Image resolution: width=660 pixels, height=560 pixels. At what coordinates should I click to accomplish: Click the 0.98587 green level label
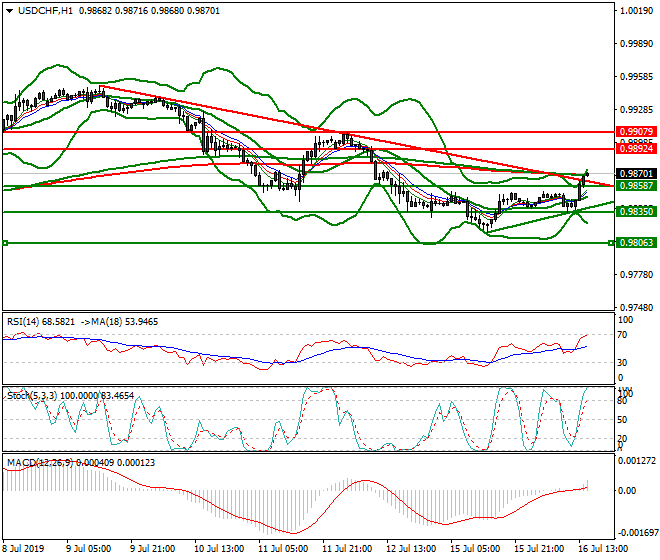tap(636, 186)
